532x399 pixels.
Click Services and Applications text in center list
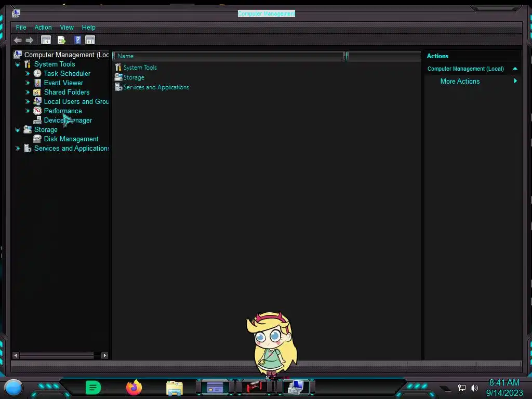pyautogui.click(x=156, y=87)
